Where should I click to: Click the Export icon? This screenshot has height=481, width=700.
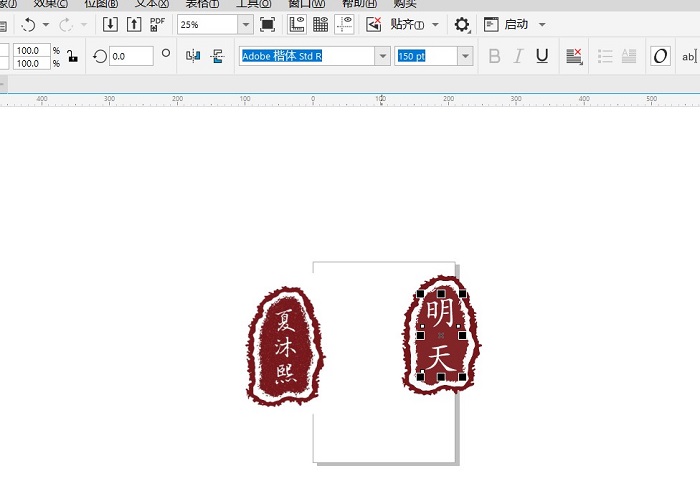click(134, 24)
